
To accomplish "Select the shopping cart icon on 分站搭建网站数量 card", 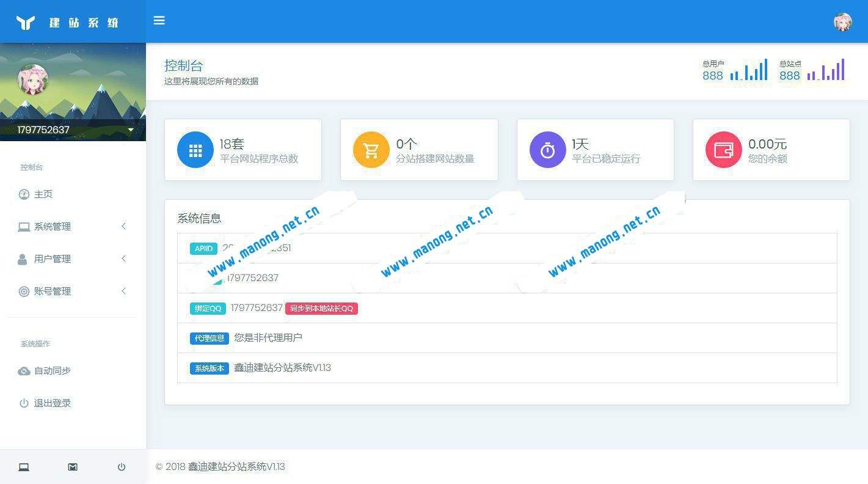I will pos(371,149).
